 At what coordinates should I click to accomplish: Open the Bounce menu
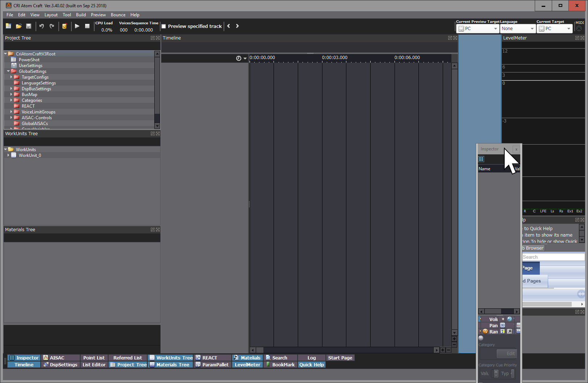pos(118,15)
